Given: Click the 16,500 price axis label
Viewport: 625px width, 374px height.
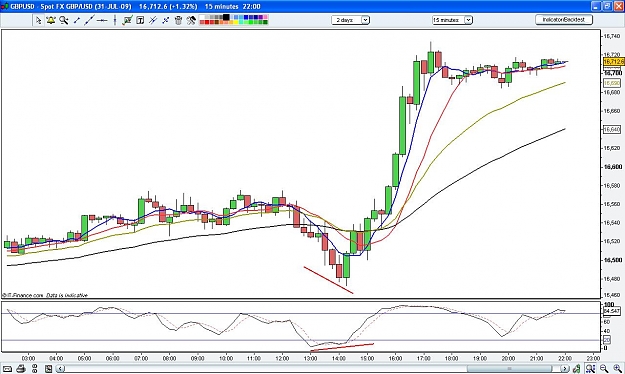Looking at the screenshot, I should tap(613, 260).
